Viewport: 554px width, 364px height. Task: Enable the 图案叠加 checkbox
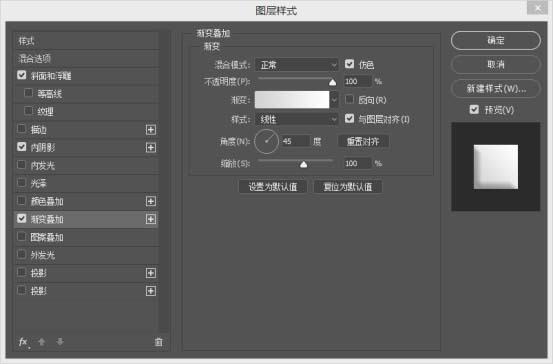click(22, 236)
